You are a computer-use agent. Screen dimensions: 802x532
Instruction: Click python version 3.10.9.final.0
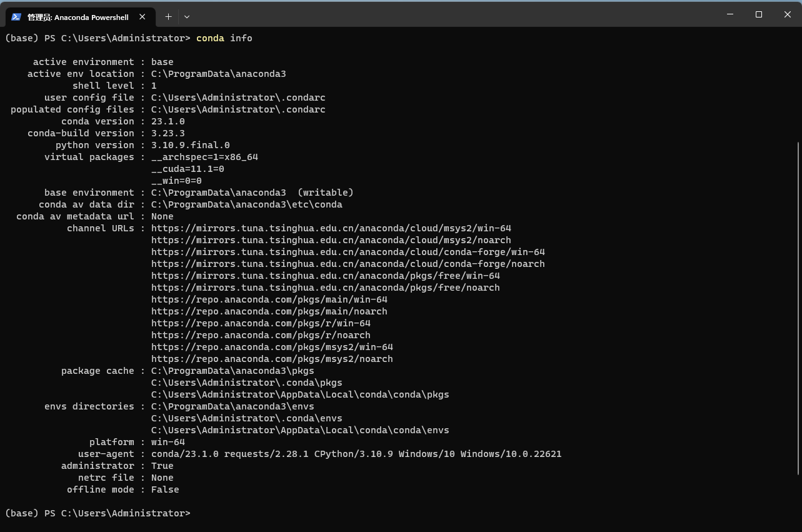(191, 145)
